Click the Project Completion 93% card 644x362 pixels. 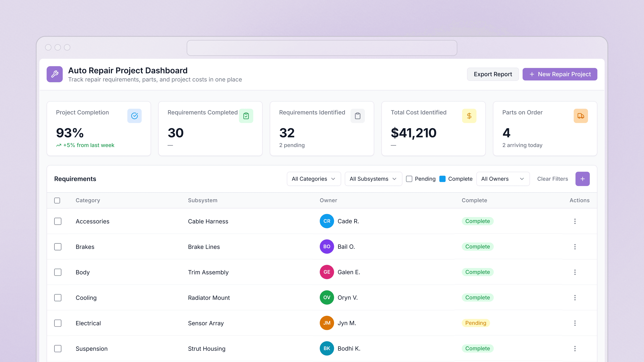coord(99,129)
